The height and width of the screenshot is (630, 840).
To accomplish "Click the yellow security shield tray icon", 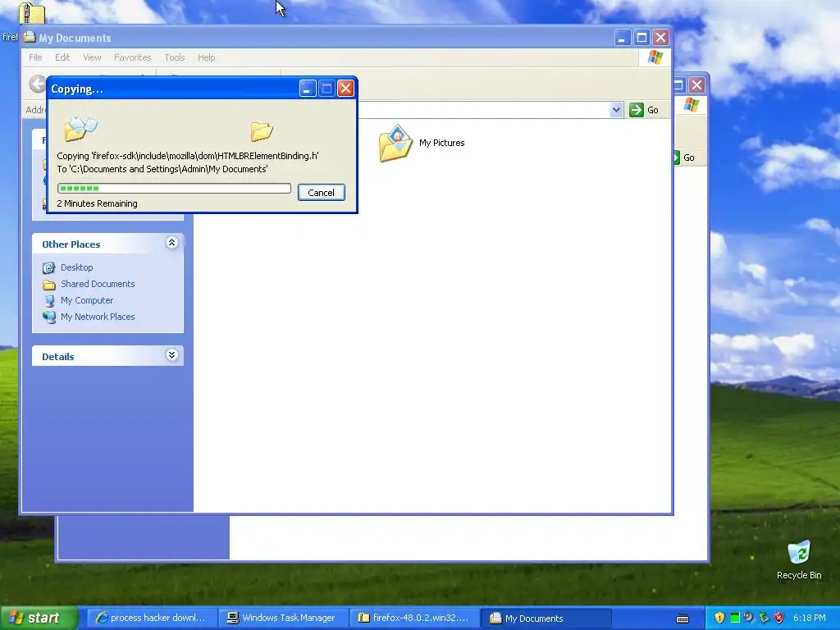I will click(x=719, y=618).
